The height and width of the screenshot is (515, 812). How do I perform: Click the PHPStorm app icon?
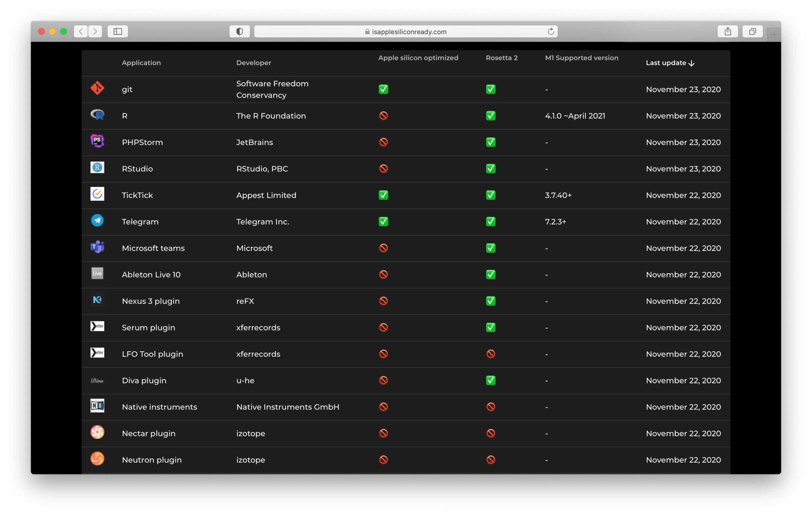pos(97,141)
